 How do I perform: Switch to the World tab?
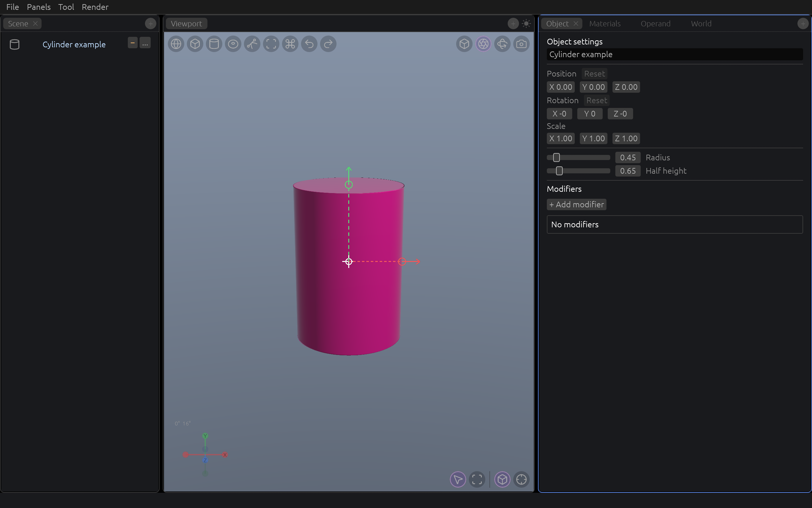point(701,23)
